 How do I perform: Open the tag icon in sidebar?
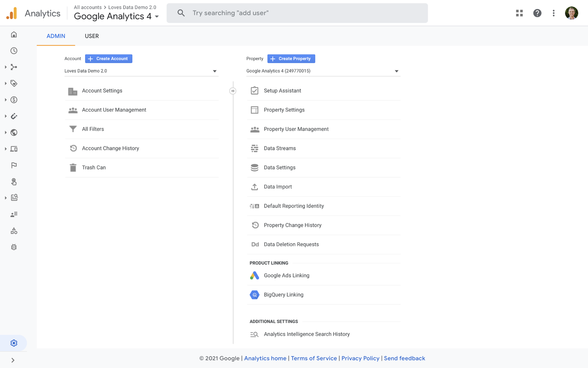[x=14, y=83]
